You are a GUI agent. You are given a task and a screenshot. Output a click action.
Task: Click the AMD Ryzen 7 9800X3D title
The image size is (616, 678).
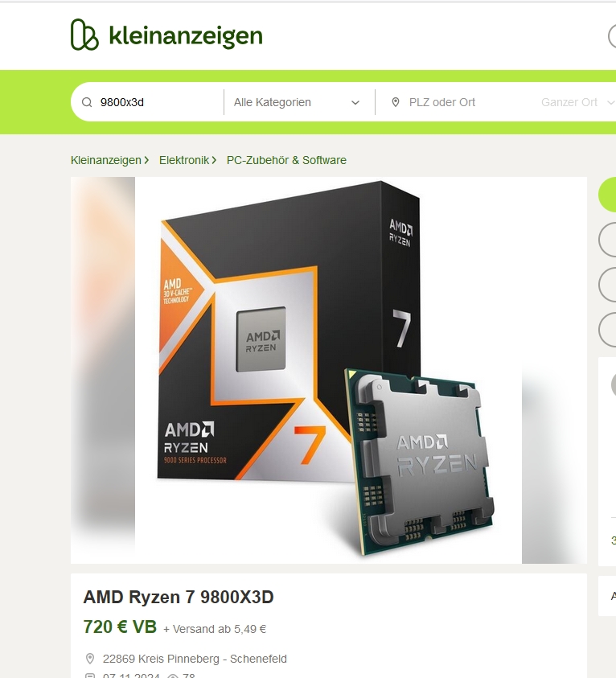coord(179,597)
